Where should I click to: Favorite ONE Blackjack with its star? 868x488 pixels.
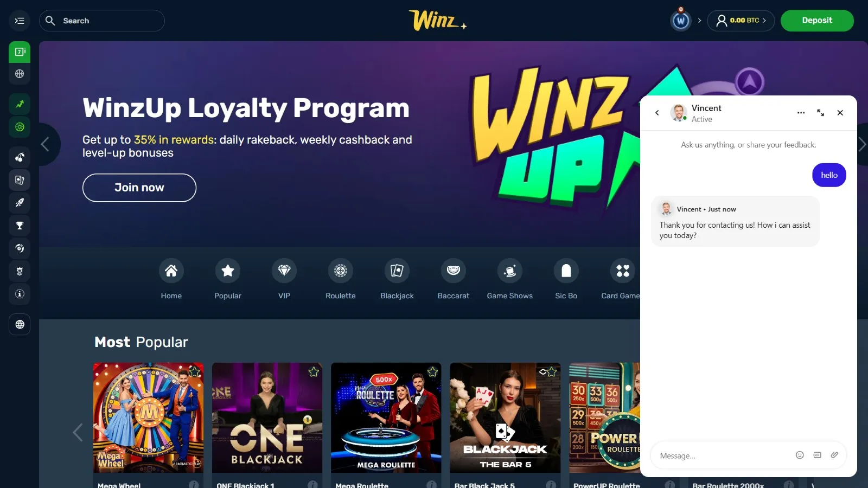point(314,372)
